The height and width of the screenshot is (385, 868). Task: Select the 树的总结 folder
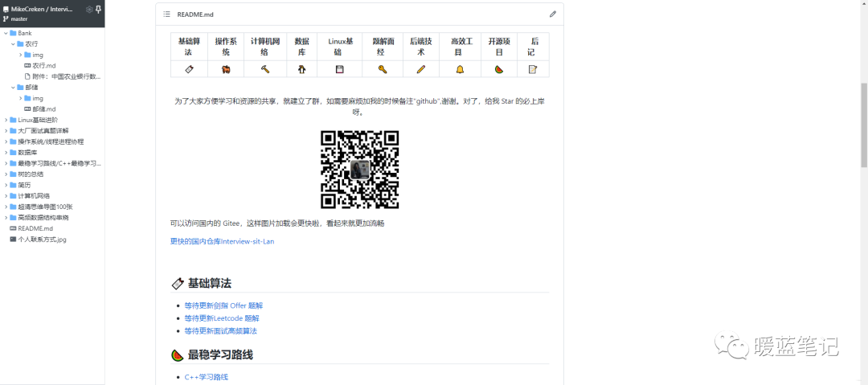click(31, 174)
